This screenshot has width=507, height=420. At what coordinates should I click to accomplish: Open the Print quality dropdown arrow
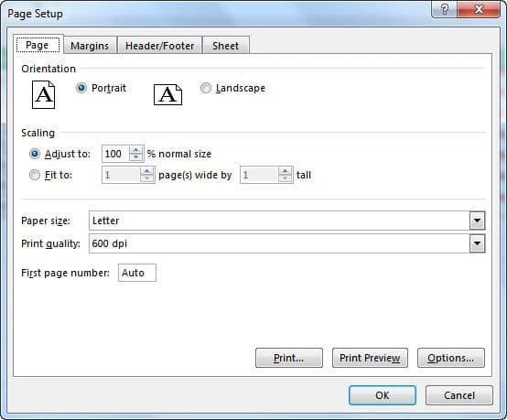click(x=477, y=243)
